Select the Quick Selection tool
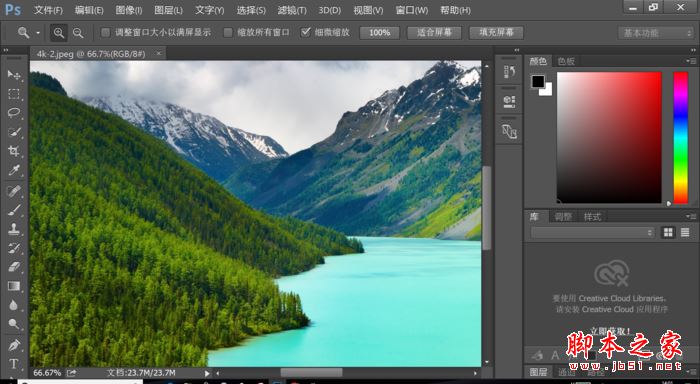This screenshot has height=384, width=700. click(x=14, y=132)
